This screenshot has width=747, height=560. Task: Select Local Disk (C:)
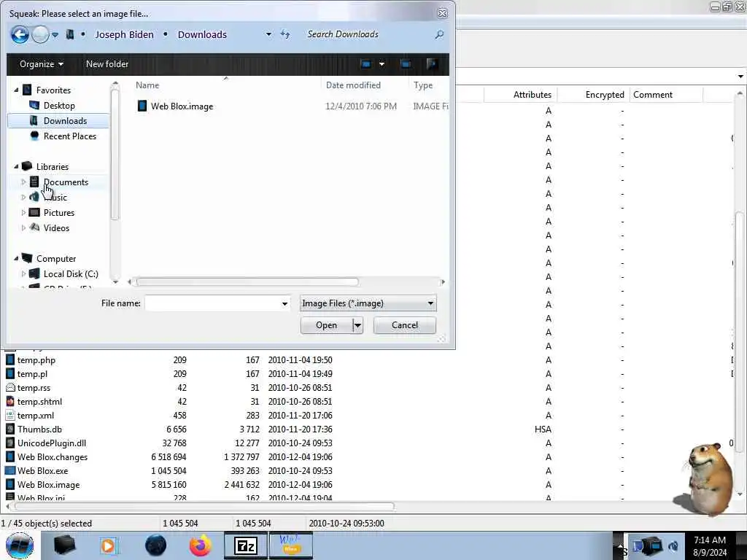tap(71, 274)
